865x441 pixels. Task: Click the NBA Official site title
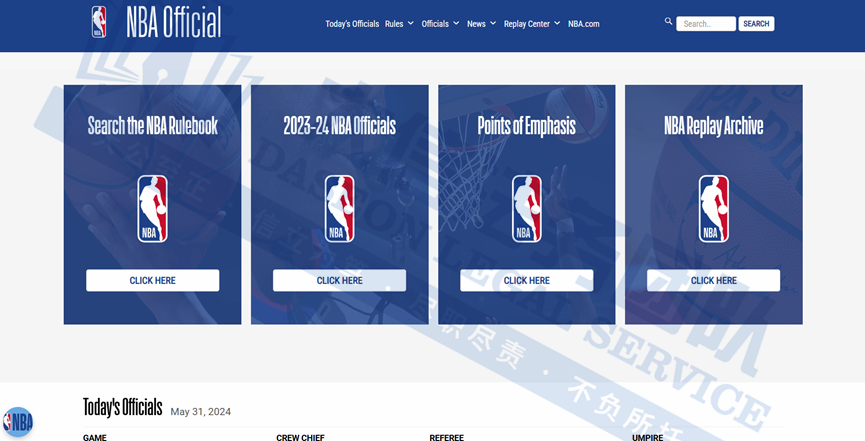(x=173, y=22)
